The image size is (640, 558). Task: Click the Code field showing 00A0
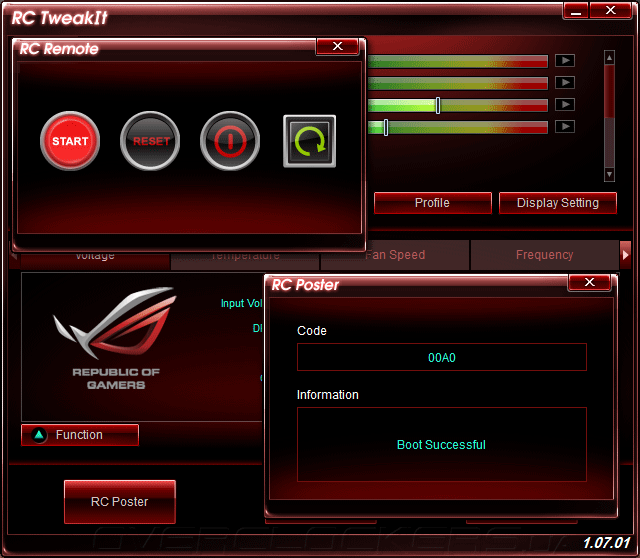(x=442, y=358)
